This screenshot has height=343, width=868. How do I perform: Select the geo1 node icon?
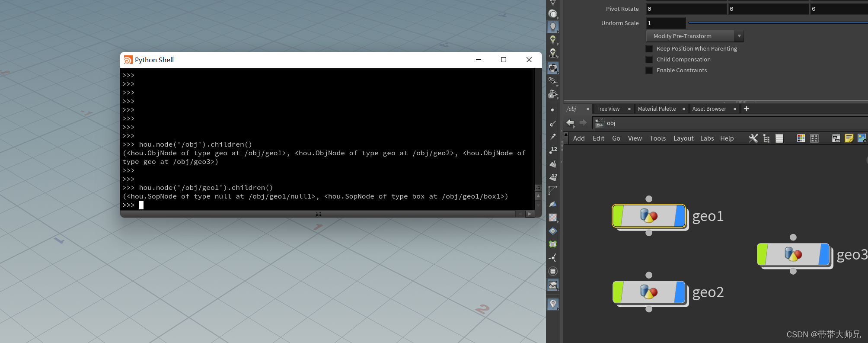point(649,216)
